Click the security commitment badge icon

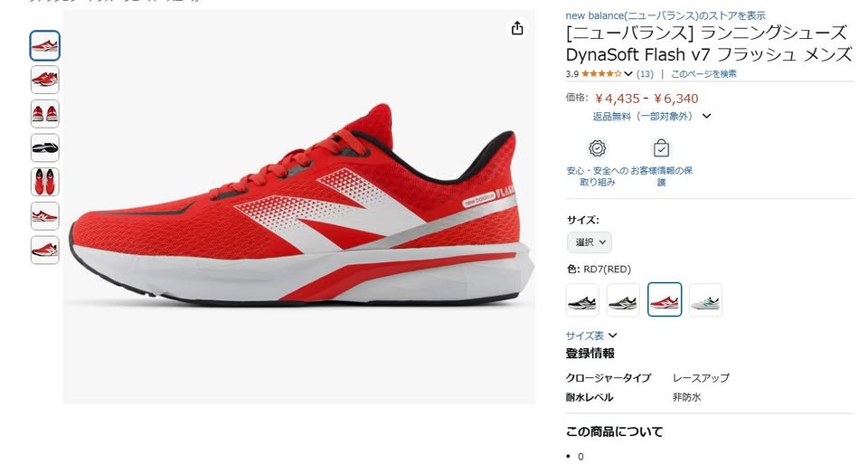[598, 148]
